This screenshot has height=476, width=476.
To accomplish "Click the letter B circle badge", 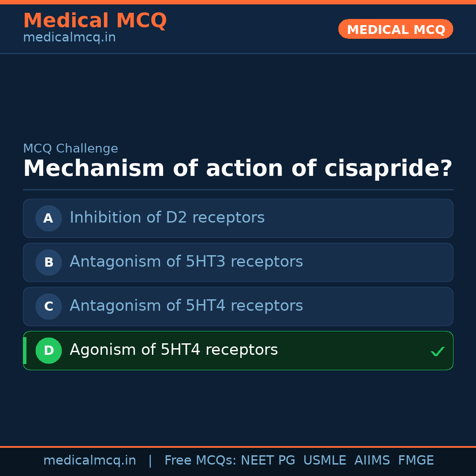I will [48, 262].
